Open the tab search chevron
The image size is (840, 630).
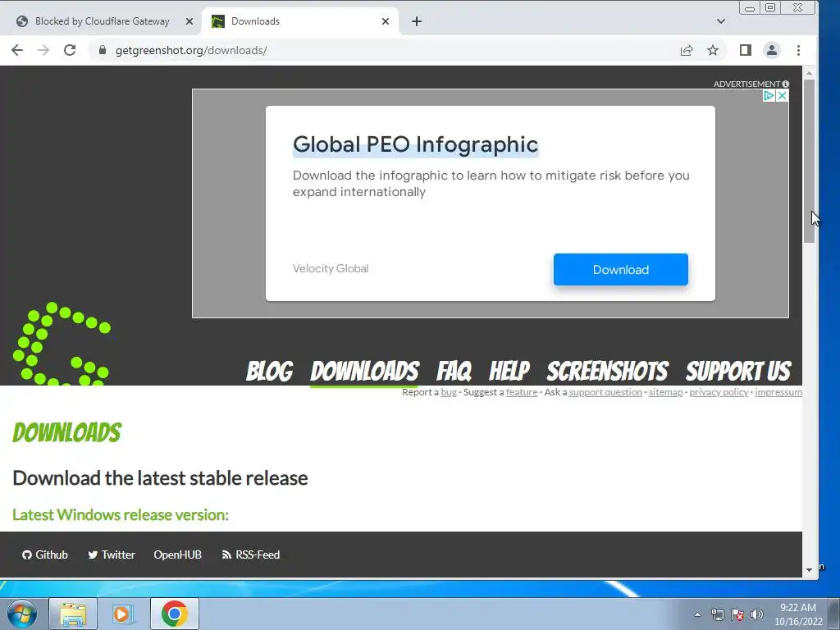click(721, 21)
